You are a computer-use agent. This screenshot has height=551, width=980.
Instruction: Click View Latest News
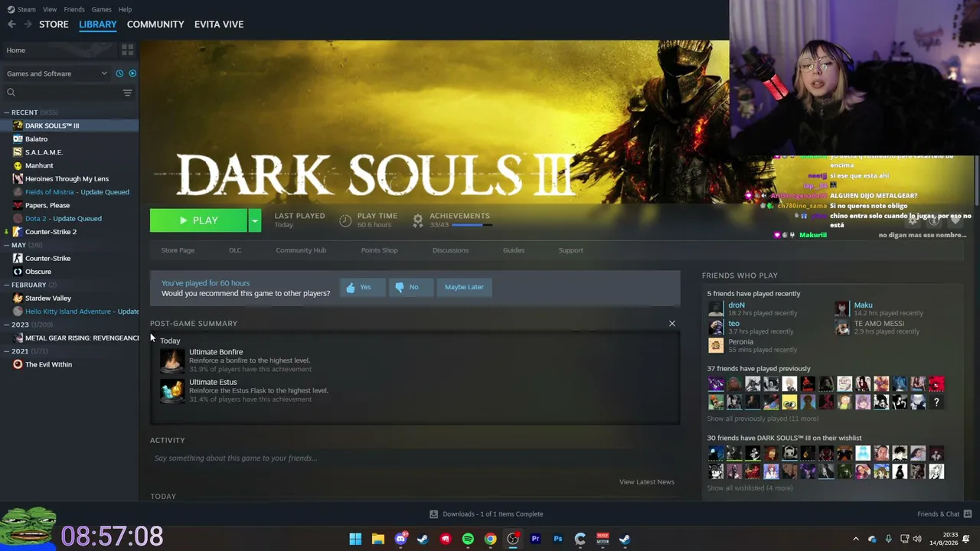pyautogui.click(x=647, y=482)
